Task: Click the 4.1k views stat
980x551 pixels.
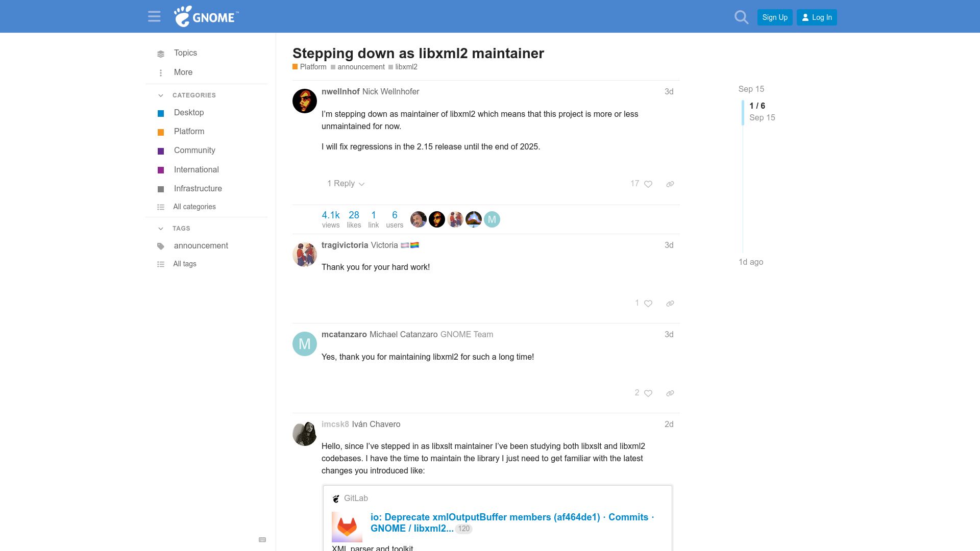Action: 331,219
